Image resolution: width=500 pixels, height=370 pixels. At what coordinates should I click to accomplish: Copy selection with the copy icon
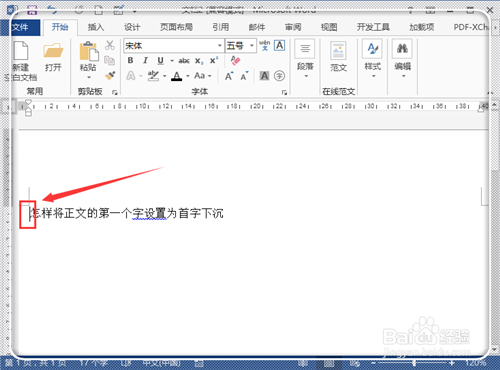click(x=110, y=61)
